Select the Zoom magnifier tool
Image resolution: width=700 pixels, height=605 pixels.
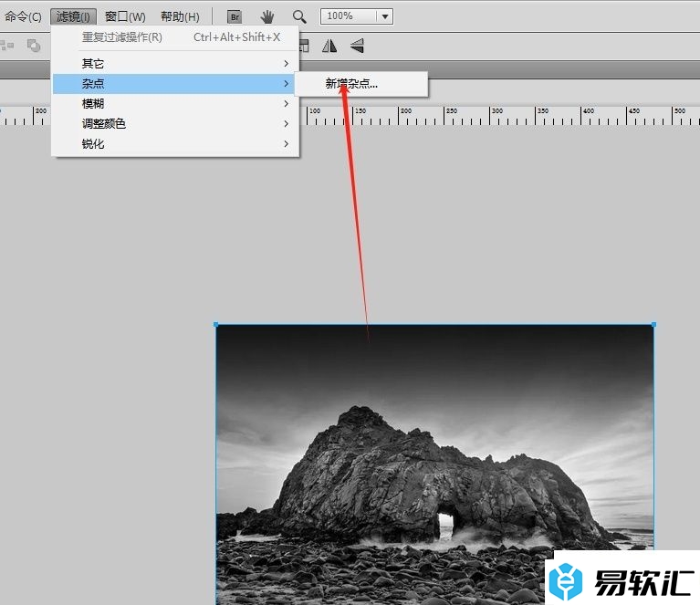[299, 16]
